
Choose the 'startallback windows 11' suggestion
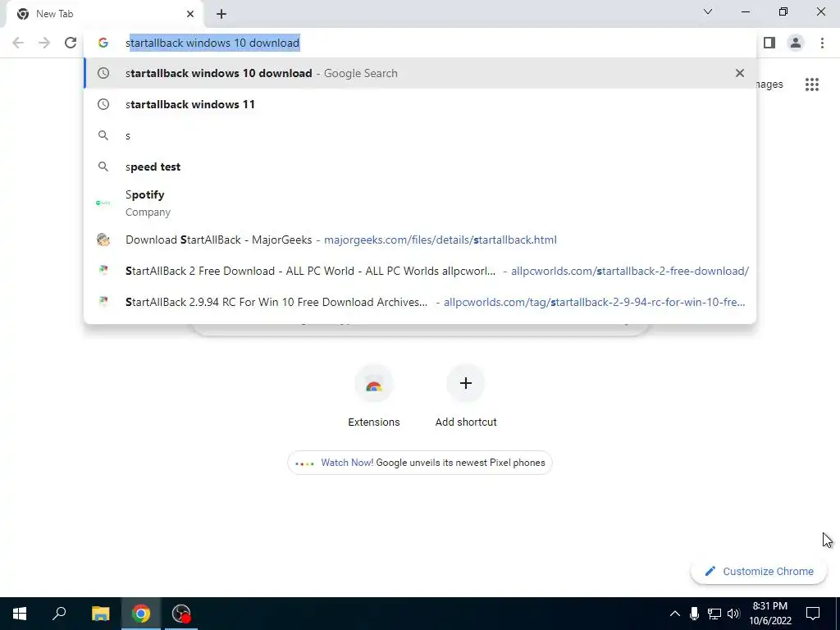pyautogui.click(x=420, y=104)
